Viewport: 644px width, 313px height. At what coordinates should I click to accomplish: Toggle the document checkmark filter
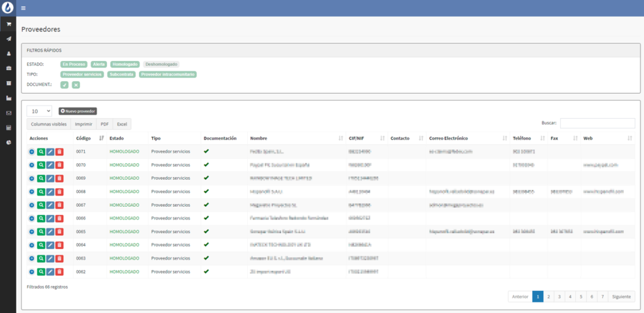tap(64, 85)
